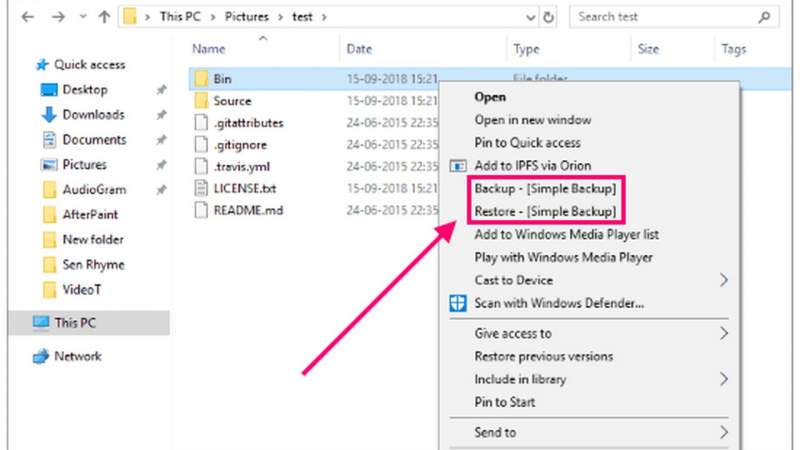Open Documents in Quick access
The width and height of the screenshot is (800, 450).
click(x=94, y=140)
